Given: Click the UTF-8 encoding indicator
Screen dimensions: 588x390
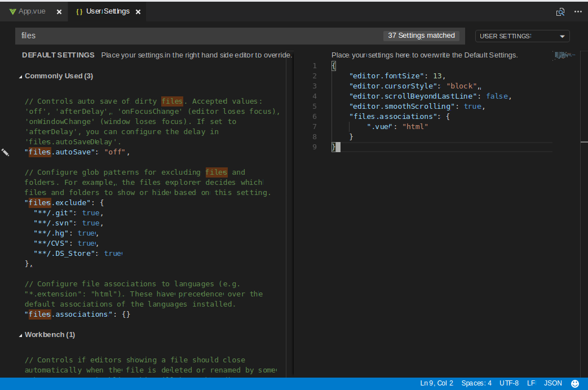Looking at the screenshot, I should (x=509, y=383).
